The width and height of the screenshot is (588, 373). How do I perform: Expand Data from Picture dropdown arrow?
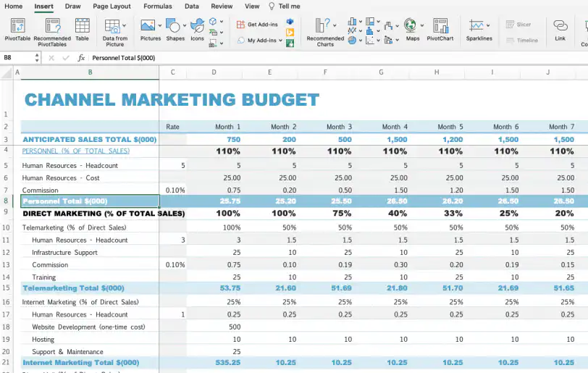pos(124,25)
